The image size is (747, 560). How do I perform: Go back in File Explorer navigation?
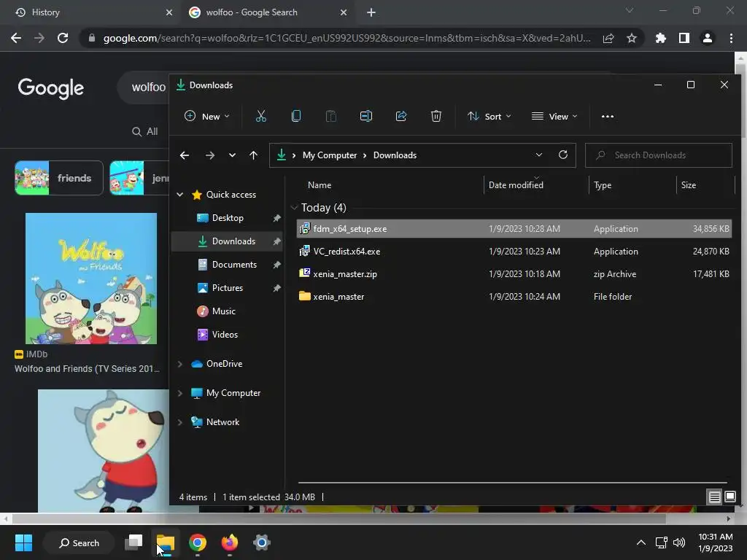185,155
